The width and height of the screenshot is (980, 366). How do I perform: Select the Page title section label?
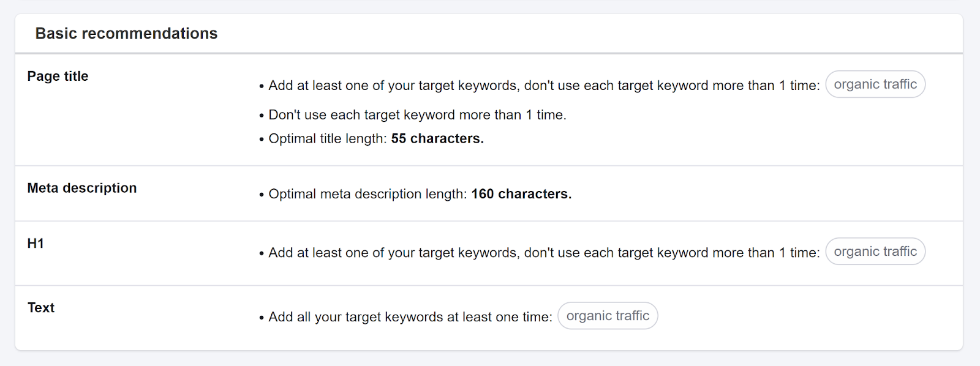[58, 76]
